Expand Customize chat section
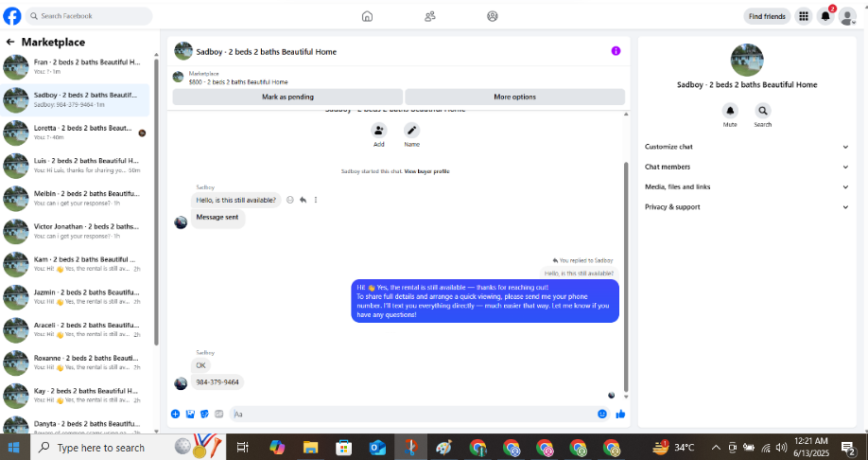The image size is (868, 460). [x=746, y=147]
